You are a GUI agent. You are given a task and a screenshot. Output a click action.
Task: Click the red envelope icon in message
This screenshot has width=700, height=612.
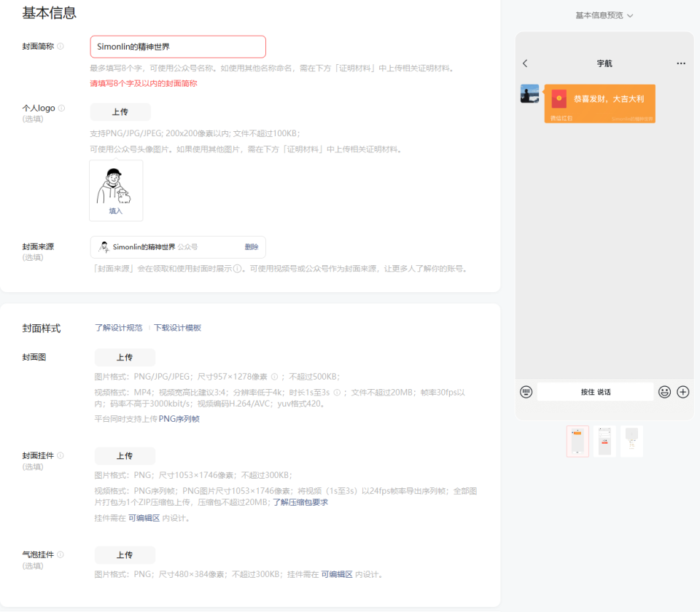559,98
